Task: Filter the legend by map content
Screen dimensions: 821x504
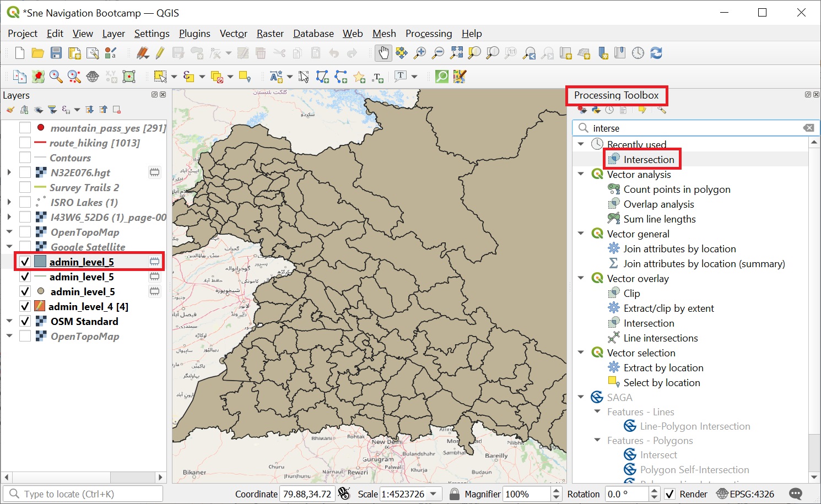Action: tap(52, 110)
